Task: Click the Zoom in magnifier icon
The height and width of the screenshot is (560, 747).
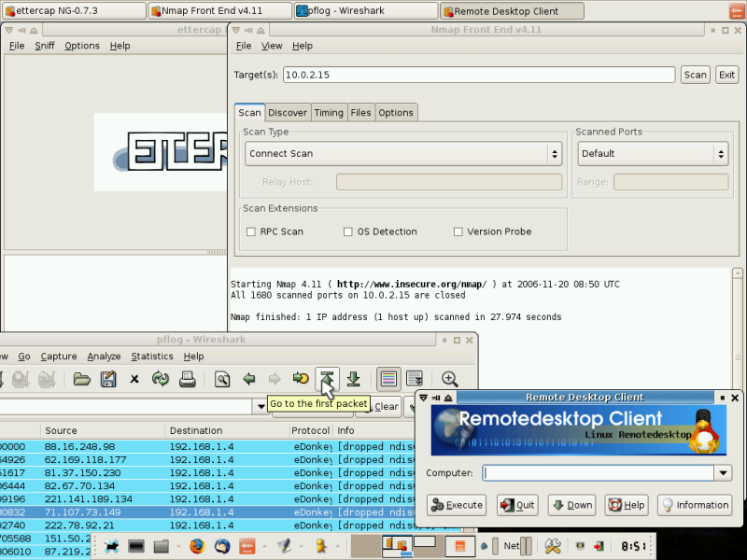Action: click(449, 379)
